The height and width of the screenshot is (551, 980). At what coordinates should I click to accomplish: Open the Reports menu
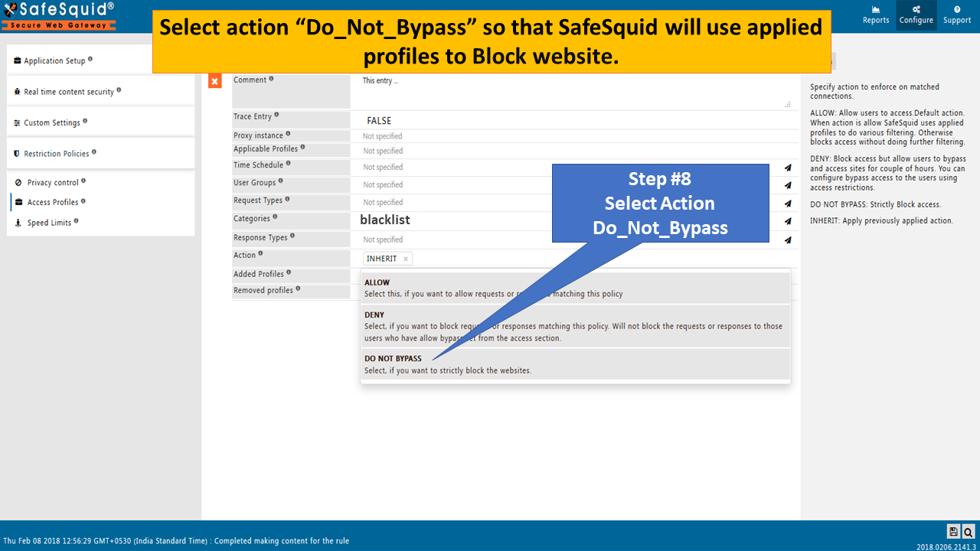[876, 15]
